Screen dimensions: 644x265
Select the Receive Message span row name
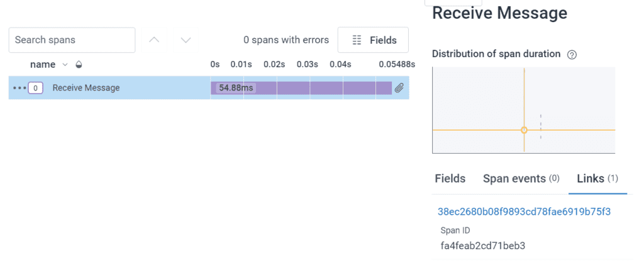coord(86,88)
